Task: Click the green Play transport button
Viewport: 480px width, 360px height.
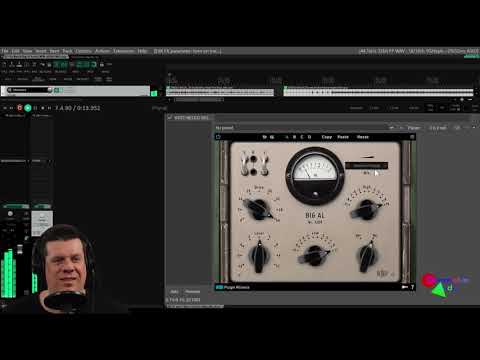Action: coord(28,108)
